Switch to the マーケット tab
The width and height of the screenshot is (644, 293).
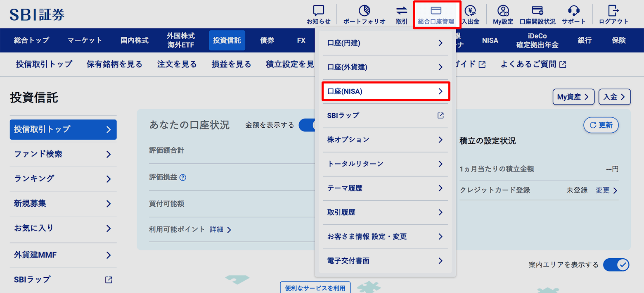click(x=85, y=40)
